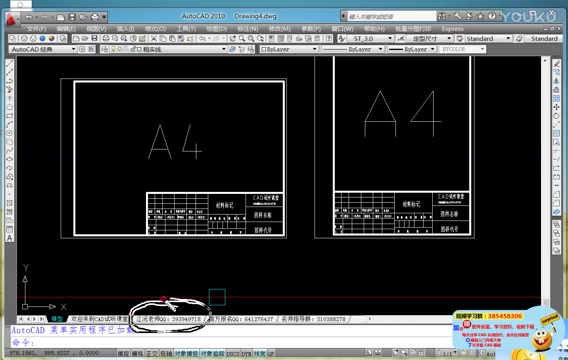The height and width of the screenshot is (360, 568).
Task: Click the AutoCAD application menu logo
Action: pos(11,19)
